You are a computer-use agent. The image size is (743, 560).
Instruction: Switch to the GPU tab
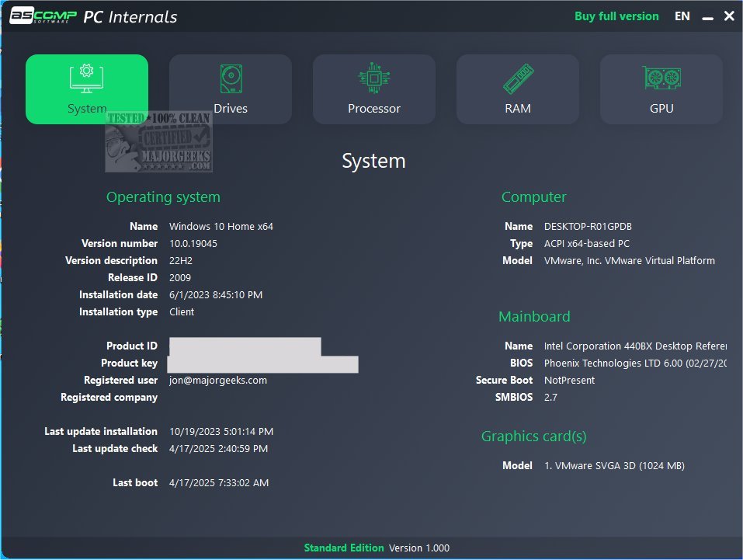tap(661, 89)
